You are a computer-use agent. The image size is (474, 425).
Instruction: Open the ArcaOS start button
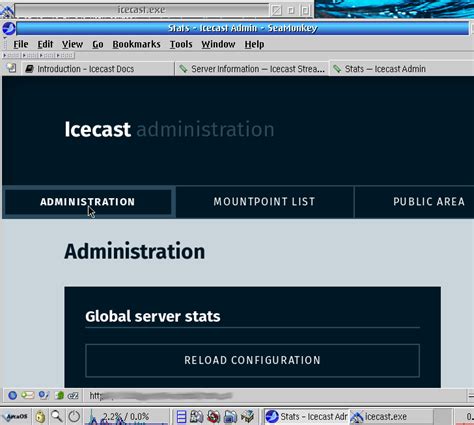tap(16, 417)
